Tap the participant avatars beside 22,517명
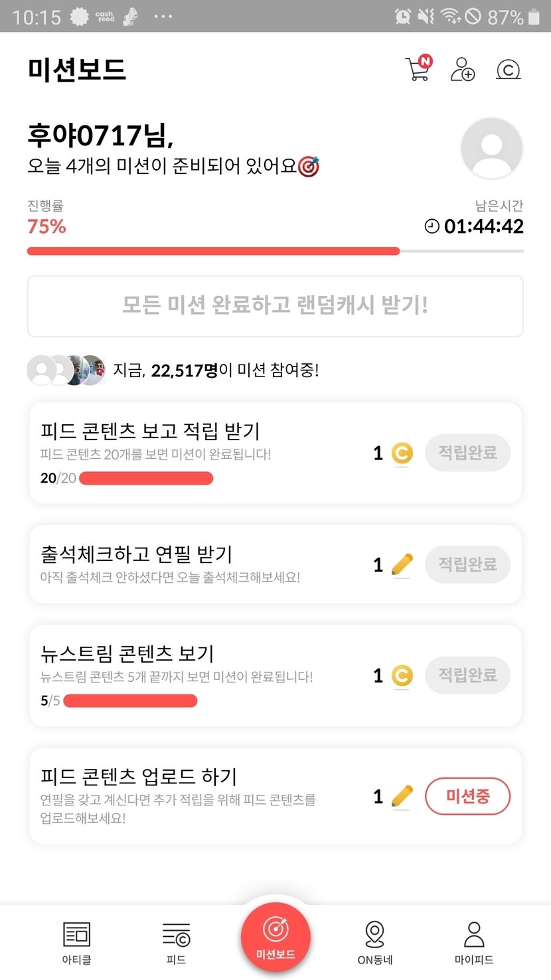 tap(66, 370)
